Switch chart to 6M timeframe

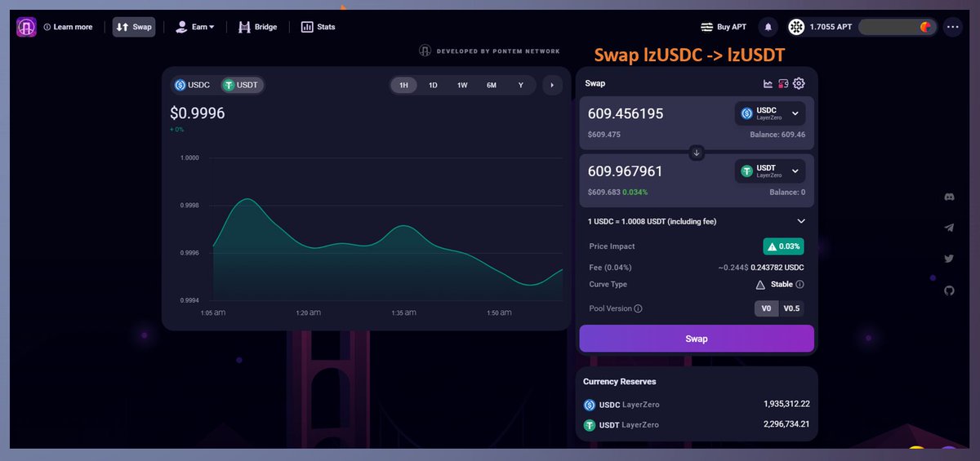pyautogui.click(x=492, y=85)
